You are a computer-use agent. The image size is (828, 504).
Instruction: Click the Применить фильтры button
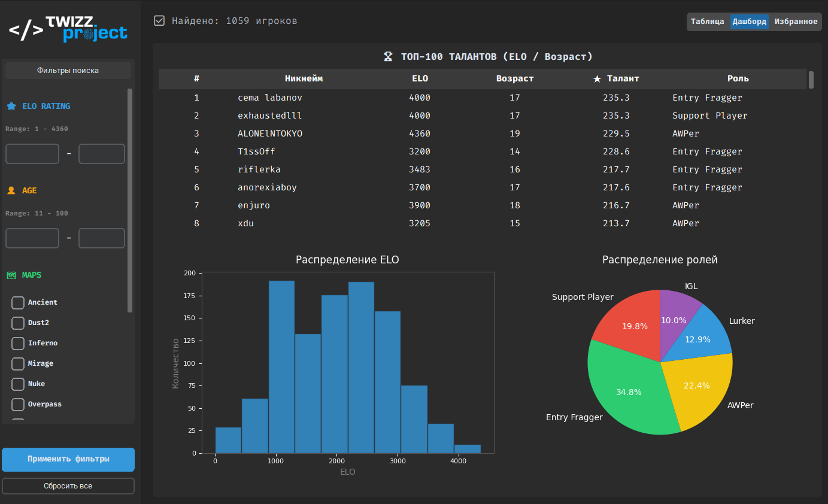coord(68,459)
